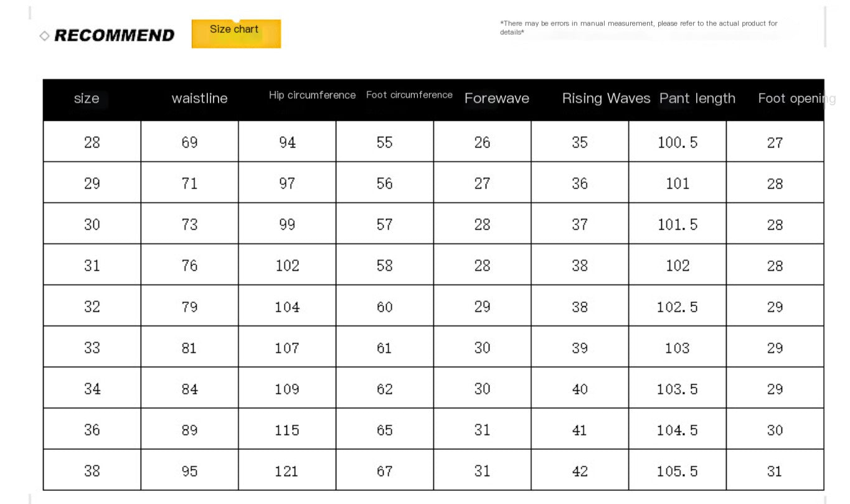Click waistline value 95 cell

point(189,471)
